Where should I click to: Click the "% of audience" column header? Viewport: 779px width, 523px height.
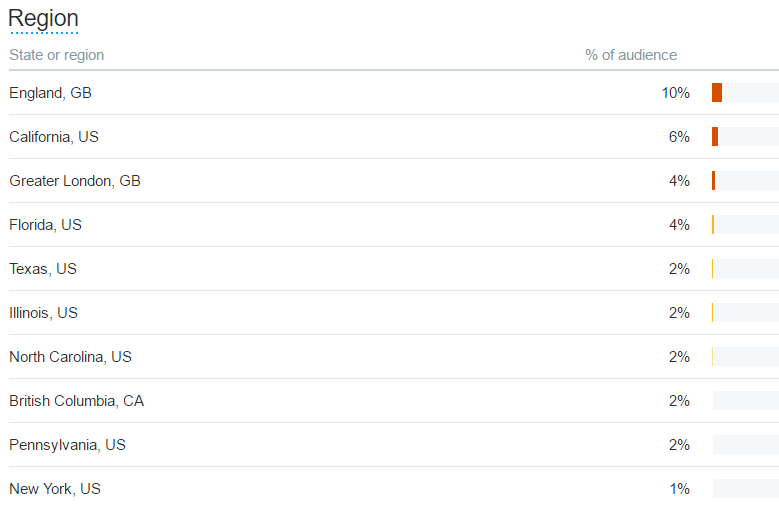(631, 55)
